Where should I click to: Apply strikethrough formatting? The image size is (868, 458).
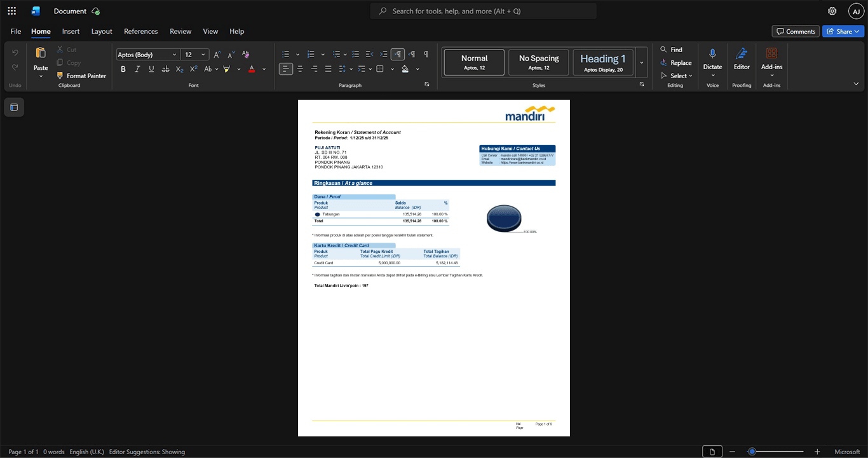(165, 69)
